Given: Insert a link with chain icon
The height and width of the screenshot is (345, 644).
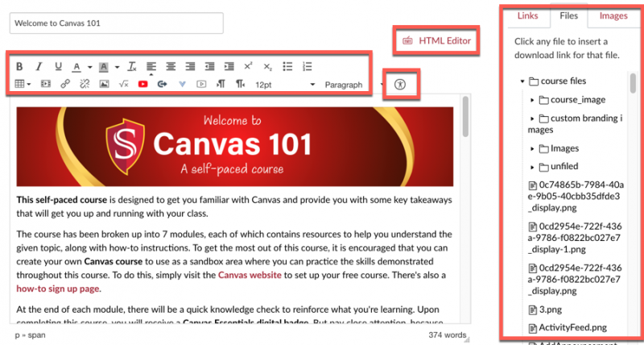Looking at the screenshot, I should click(x=65, y=85).
